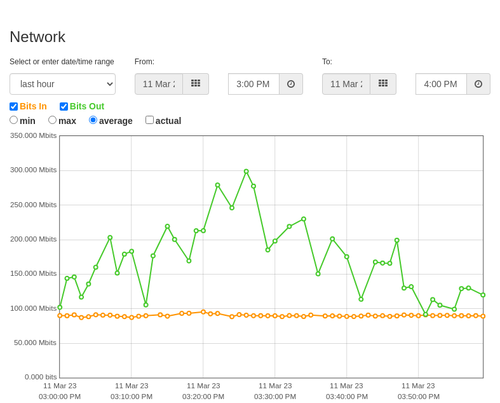This screenshot has width=500, height=403.
Task: Click the green peak data point near 300 Mbits
Action: [x=246, y=171]
